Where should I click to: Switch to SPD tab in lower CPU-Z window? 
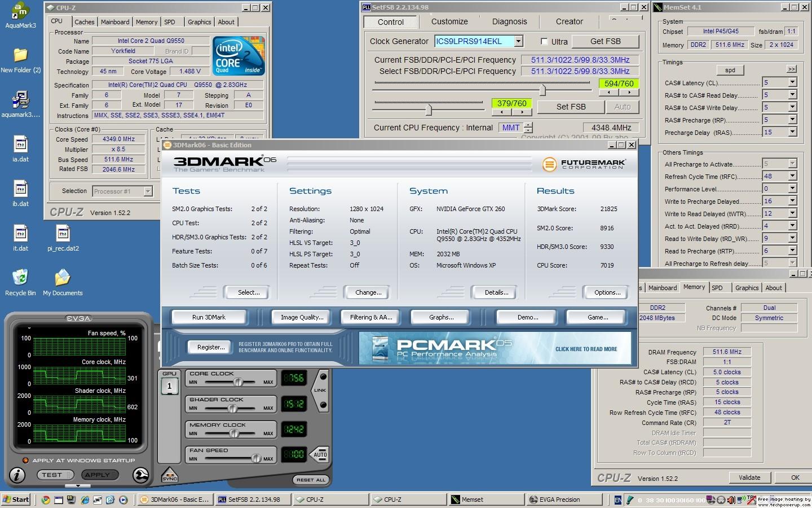[717, 288]
